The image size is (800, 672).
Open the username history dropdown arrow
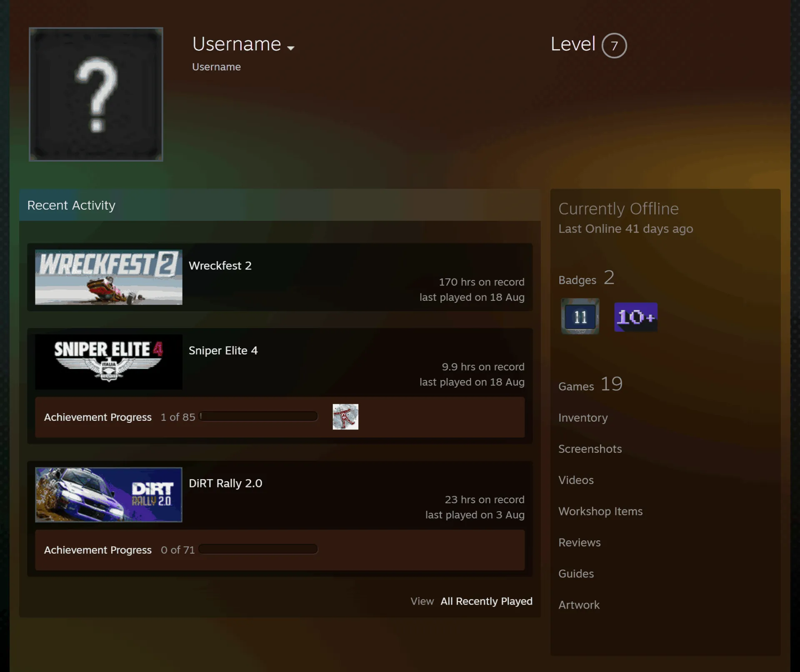(291, 48)
